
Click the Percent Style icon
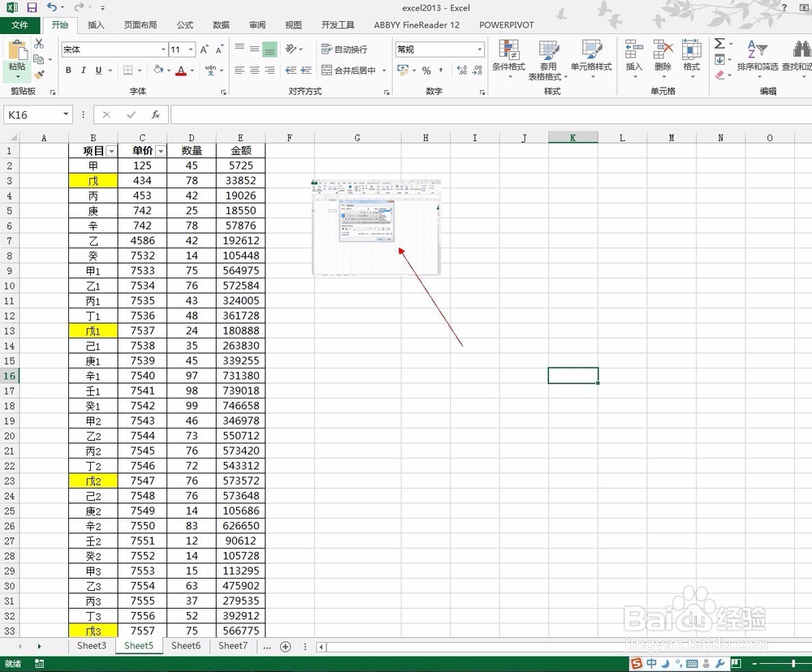pyautogui.click(x=425, y=71)
